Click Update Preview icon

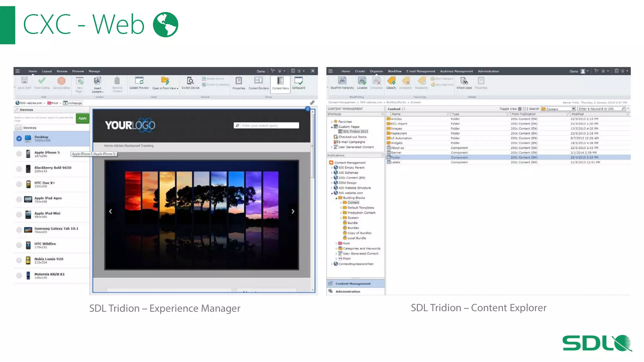tap(139, 81)
